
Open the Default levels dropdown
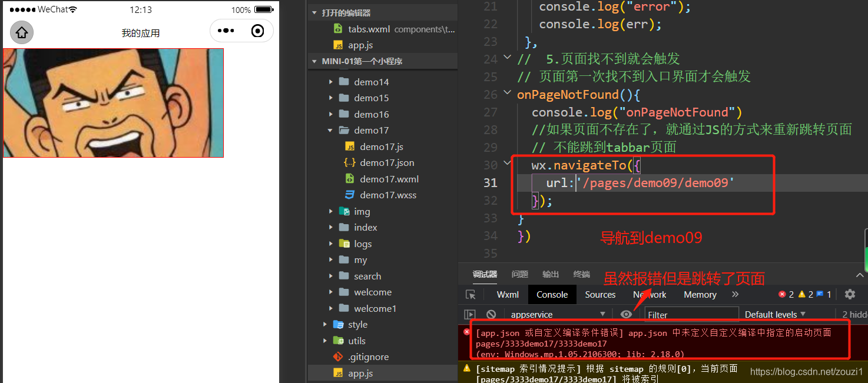pyautogui.click(x=775, y=315)
